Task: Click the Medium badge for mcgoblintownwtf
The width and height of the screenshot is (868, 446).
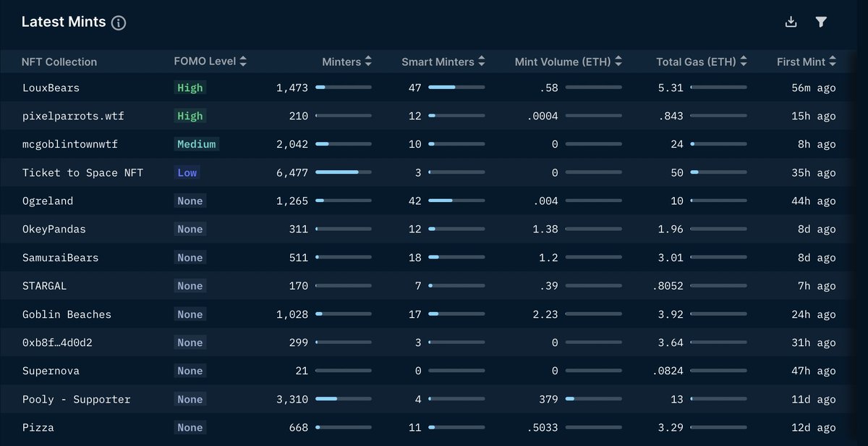Action: tap(197, 144)
